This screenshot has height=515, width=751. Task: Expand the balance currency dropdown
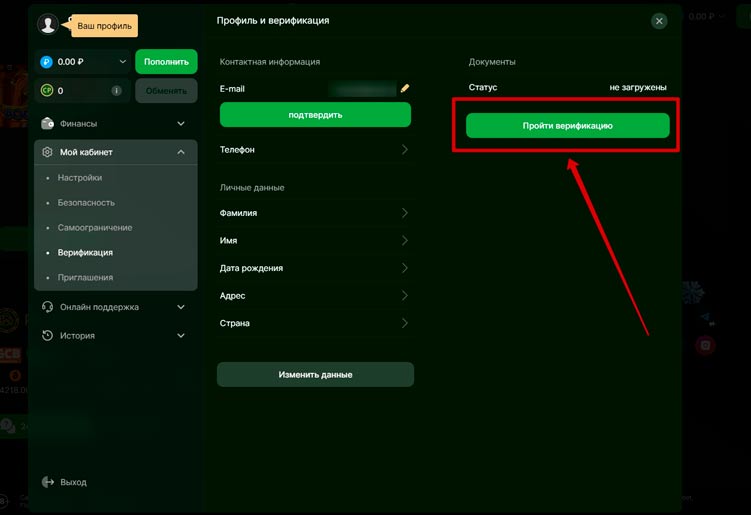pyautogui.click(x=123, y=62)
